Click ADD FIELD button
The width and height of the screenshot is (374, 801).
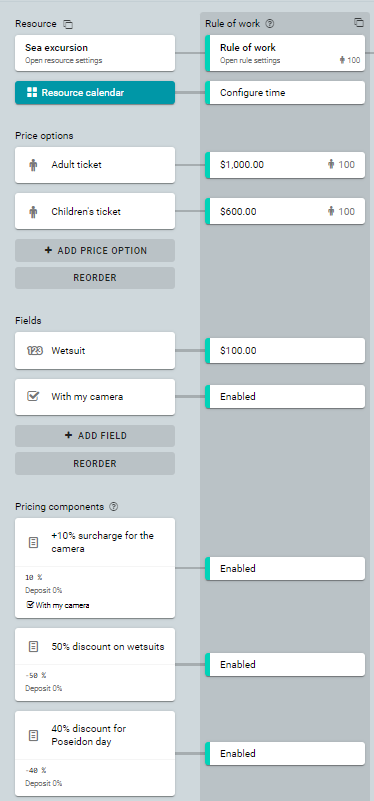click(95, 436)
